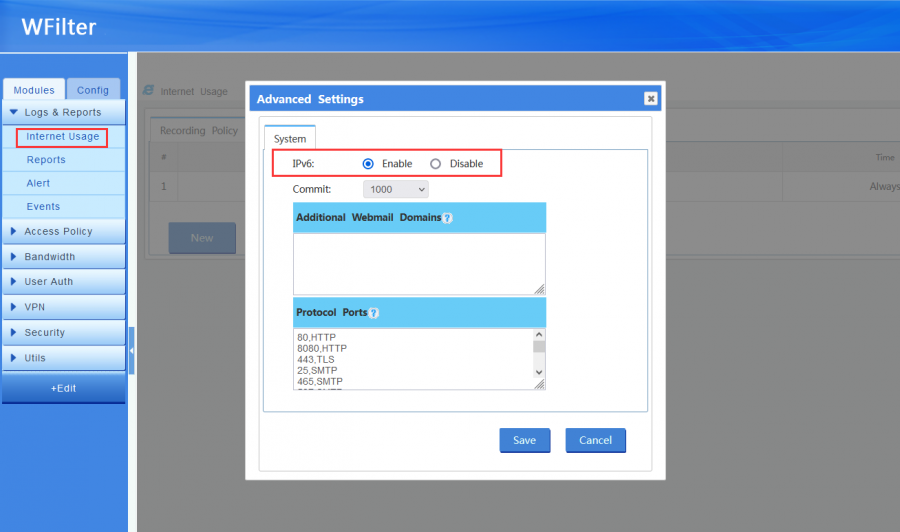Click the sidebar collapse handle arrow
900x532 pixels.
pyautogui.click(x=131, y=351)
